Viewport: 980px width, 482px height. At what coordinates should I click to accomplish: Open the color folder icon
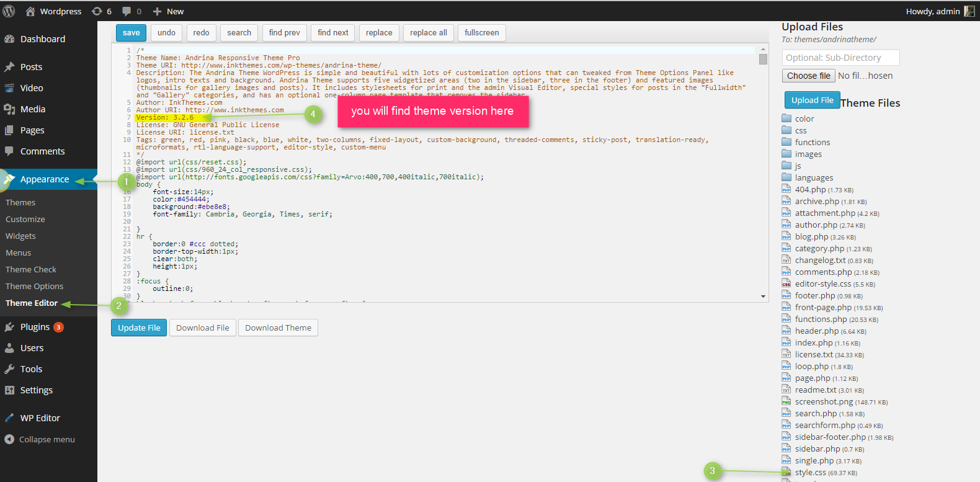coord(786,118)
